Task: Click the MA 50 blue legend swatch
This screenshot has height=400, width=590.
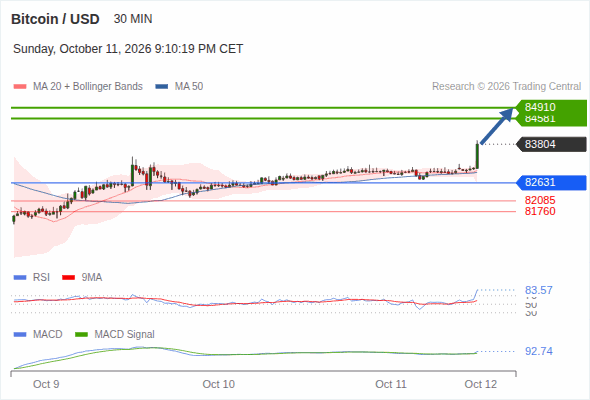Action: tap(162, 87)
